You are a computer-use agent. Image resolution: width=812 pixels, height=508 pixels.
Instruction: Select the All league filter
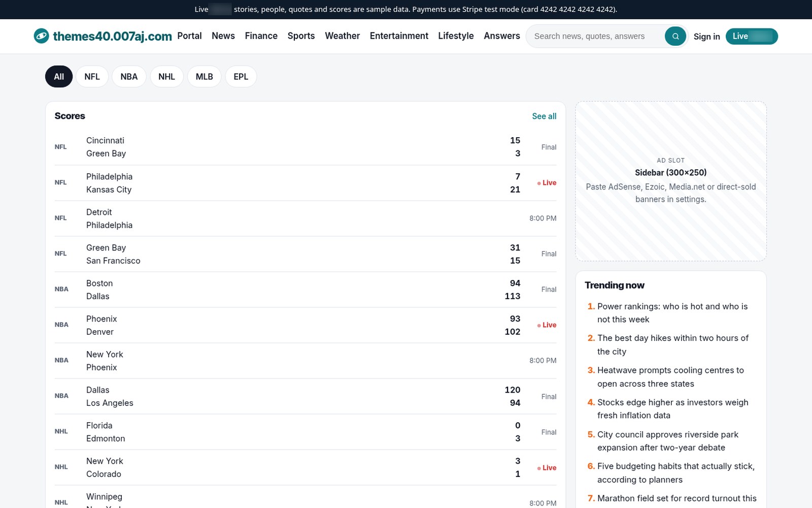coord(59,77)
